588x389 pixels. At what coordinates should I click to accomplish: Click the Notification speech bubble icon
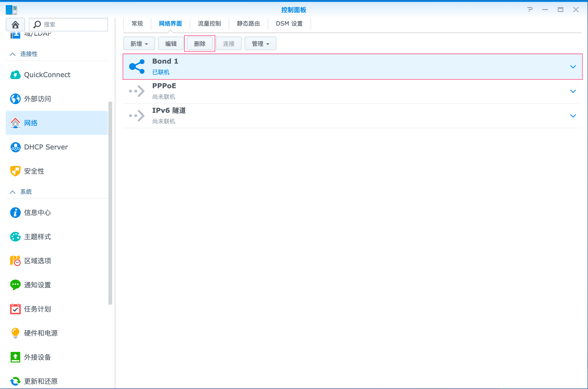(15, 285)
